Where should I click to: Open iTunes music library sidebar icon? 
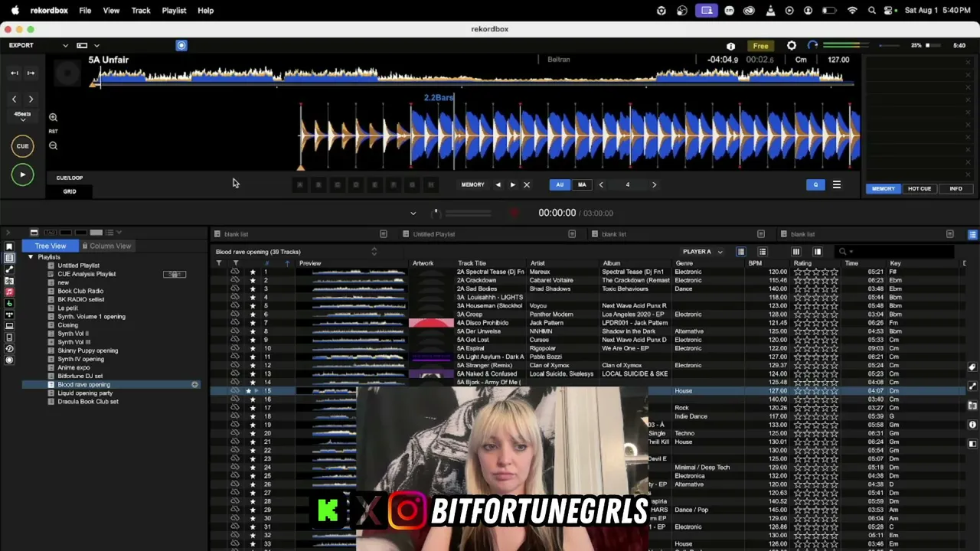pyautogui.click(x=9, y=292)
